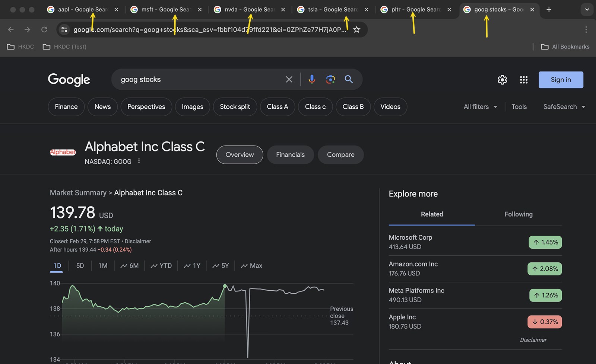This screenshot has width=596, height=364.
Task: Select the Finance filter chip
Action: pos(66,107)
